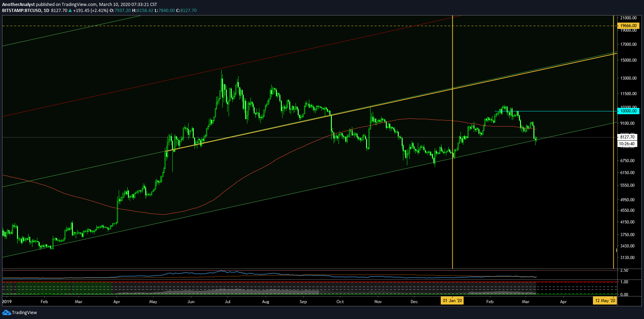Click the 5550.00 price axis label
644x319 pixels.
(627, 185)
